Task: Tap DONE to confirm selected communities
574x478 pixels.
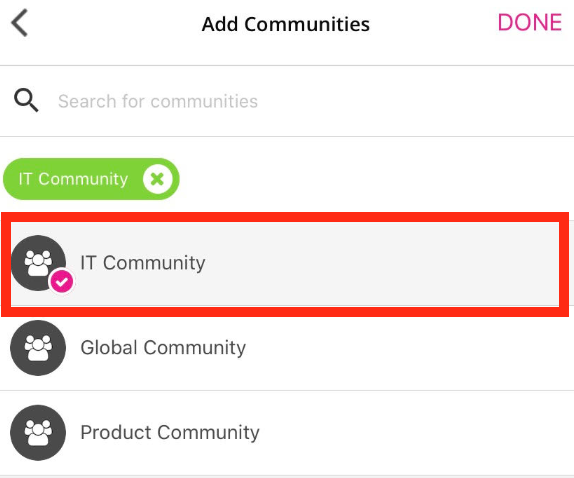Action: 529,22
